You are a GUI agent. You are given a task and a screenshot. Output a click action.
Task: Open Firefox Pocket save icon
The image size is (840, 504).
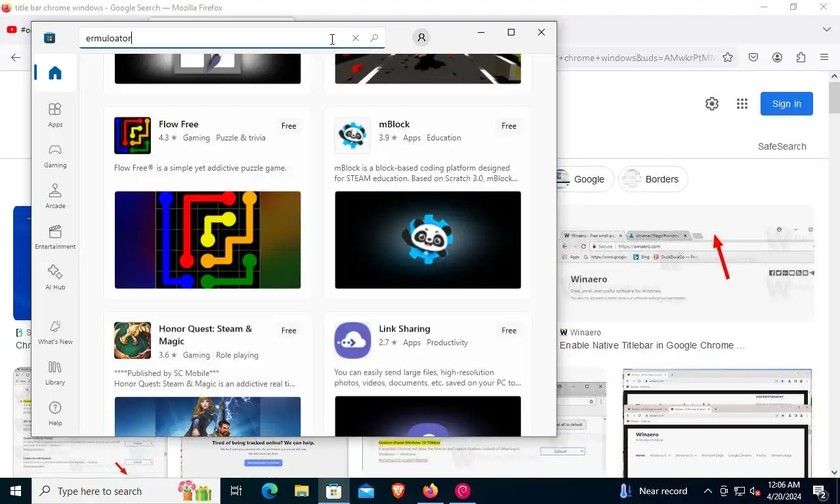(x=753, y=58)
